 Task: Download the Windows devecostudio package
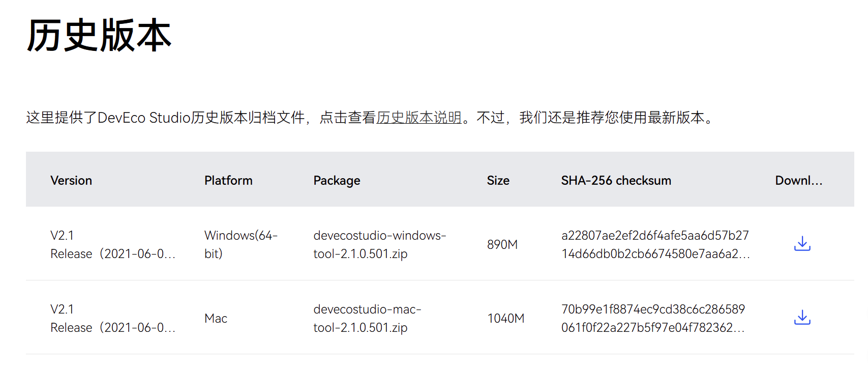coord(802,244)
